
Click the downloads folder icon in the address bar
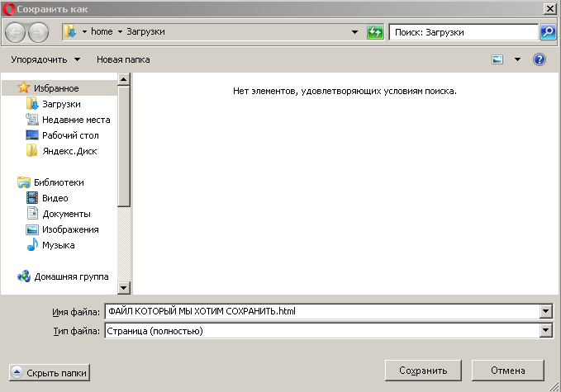[70, 31]
